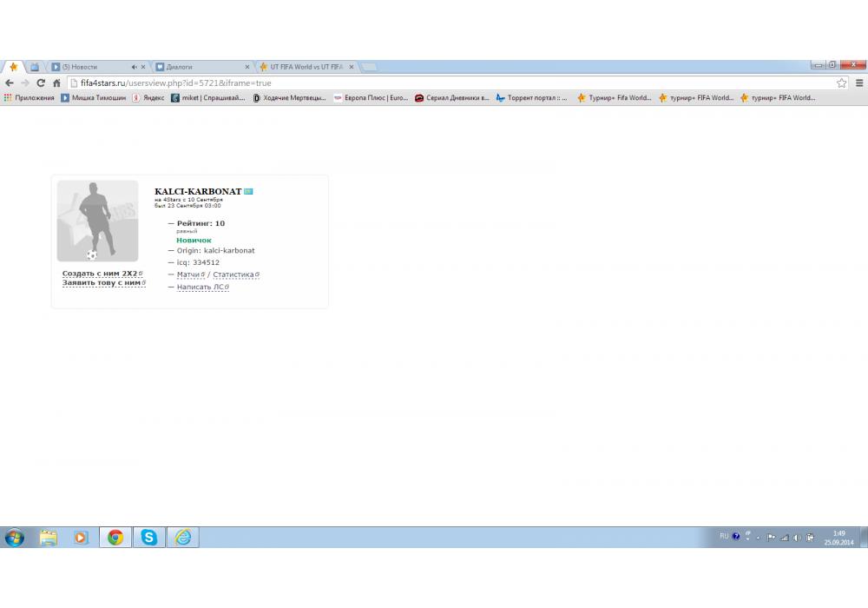
Task: Click the Матчи link on the profile
Action: 188,274
